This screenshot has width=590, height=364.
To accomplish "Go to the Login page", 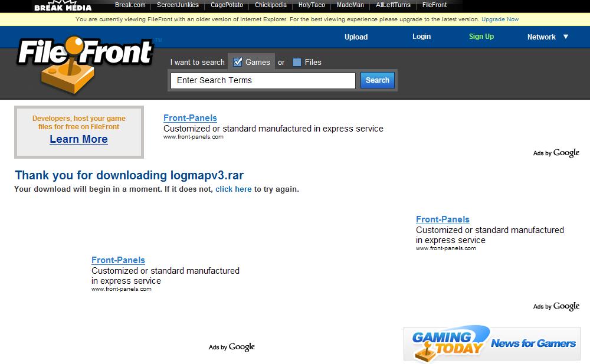I will (x=421, y=37).
